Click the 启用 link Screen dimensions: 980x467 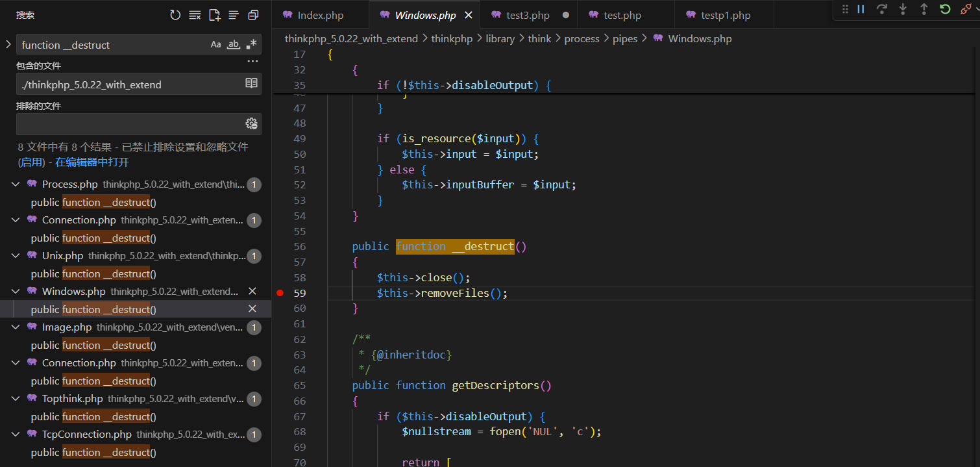click(31, 162)
